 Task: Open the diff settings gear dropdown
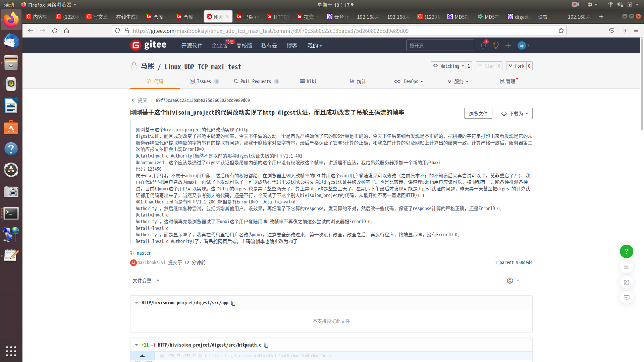click(x=514, y=281)
